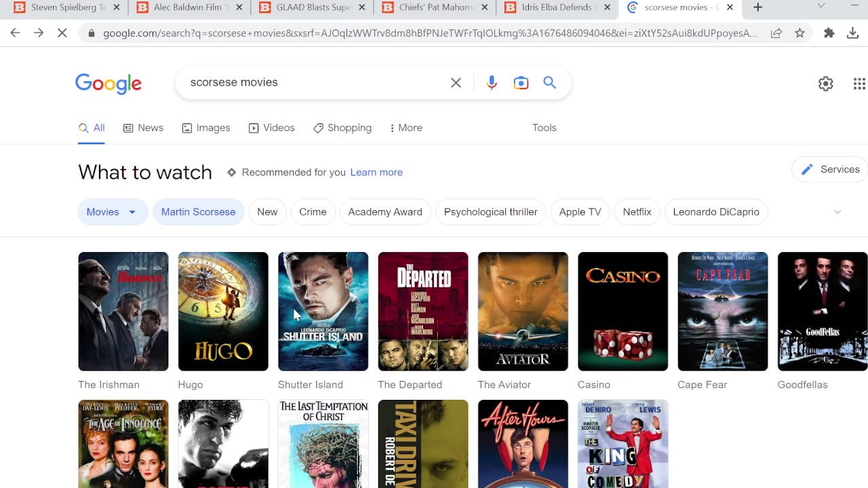Clear the search box with the X icon
This screenshot has width=868, height=488.
click(x=456, y=83)
